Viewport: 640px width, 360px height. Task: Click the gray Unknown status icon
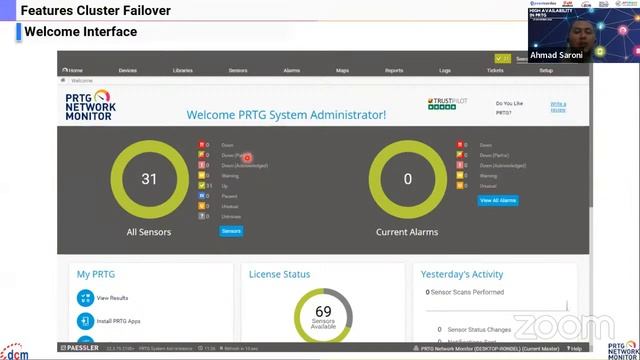click(202, 216)
